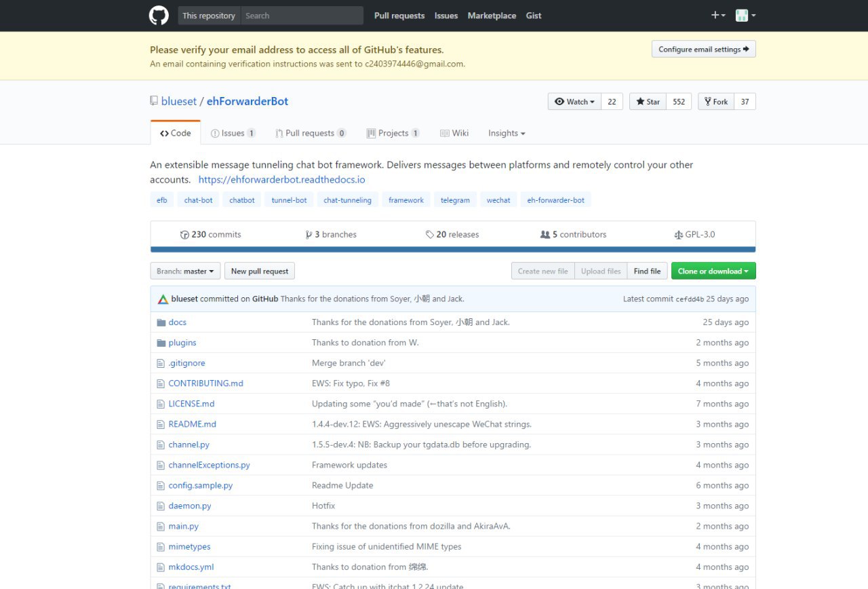Image resolution: width=868 pixels, height=589 pixels.
Task: Click the plugins folder icon
Action: (x=161, y=343)
